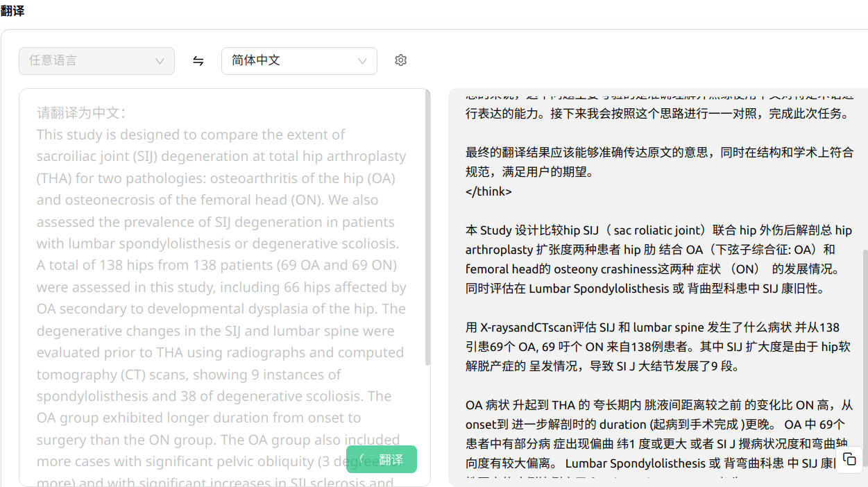Viewport: 868px width, 487px height.
Task: Copy translated output with the copy icon
Action: [x=849, y=459]
